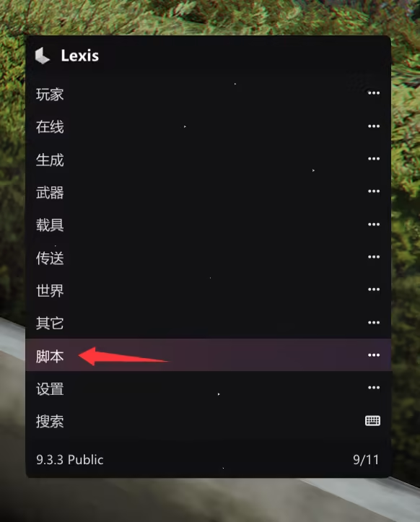Click the ellipsis icon next to 传送
Viewport: 420px width, 522px height.
374,257
